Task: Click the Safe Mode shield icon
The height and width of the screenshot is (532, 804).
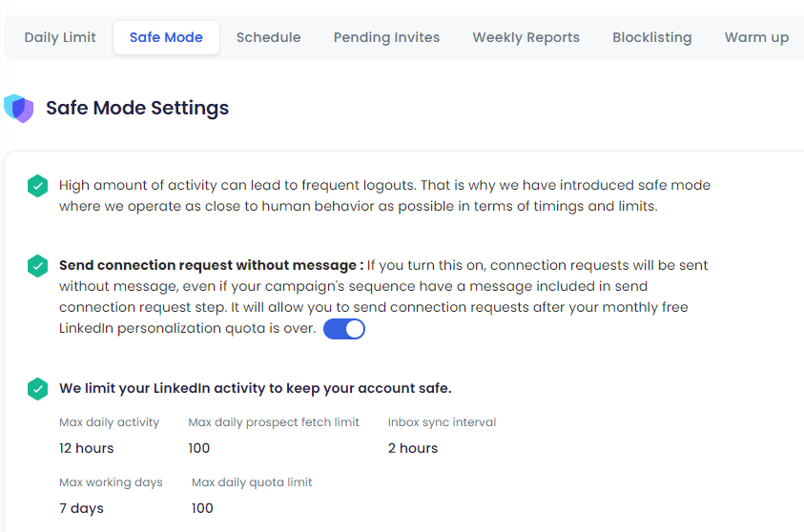Action: point(18,108)
